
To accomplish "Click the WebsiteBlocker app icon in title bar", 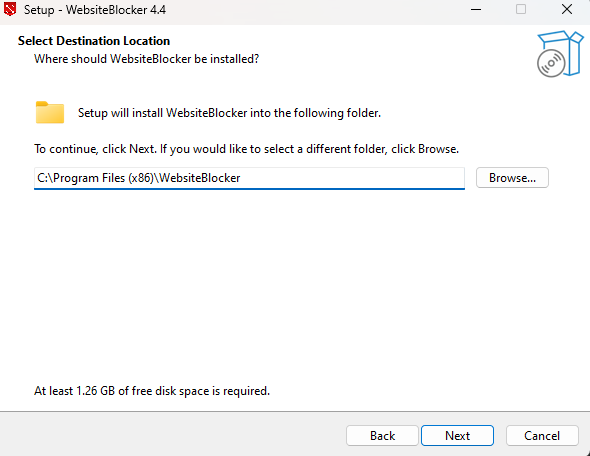I will pyautogui.click(x=10, y=9).
